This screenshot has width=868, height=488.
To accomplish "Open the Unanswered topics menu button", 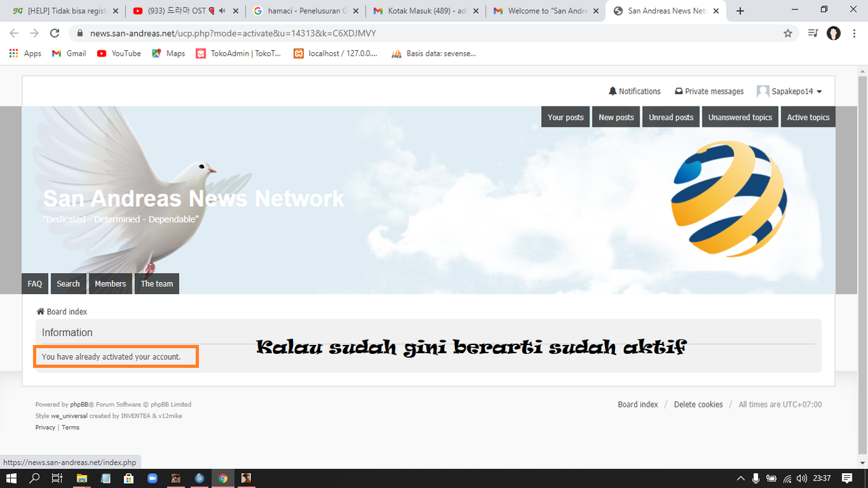I will coord(740,117).
